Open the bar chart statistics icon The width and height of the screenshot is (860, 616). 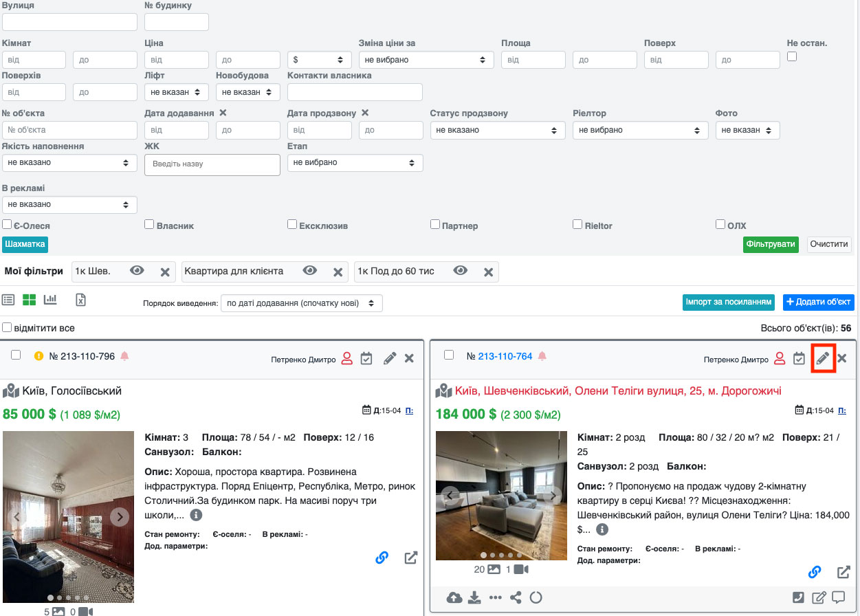click(50, 300)
